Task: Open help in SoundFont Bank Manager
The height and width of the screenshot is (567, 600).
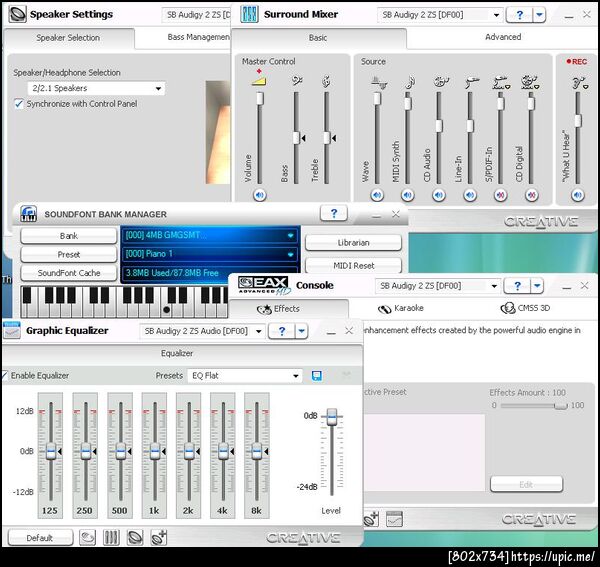Action: 334,213
